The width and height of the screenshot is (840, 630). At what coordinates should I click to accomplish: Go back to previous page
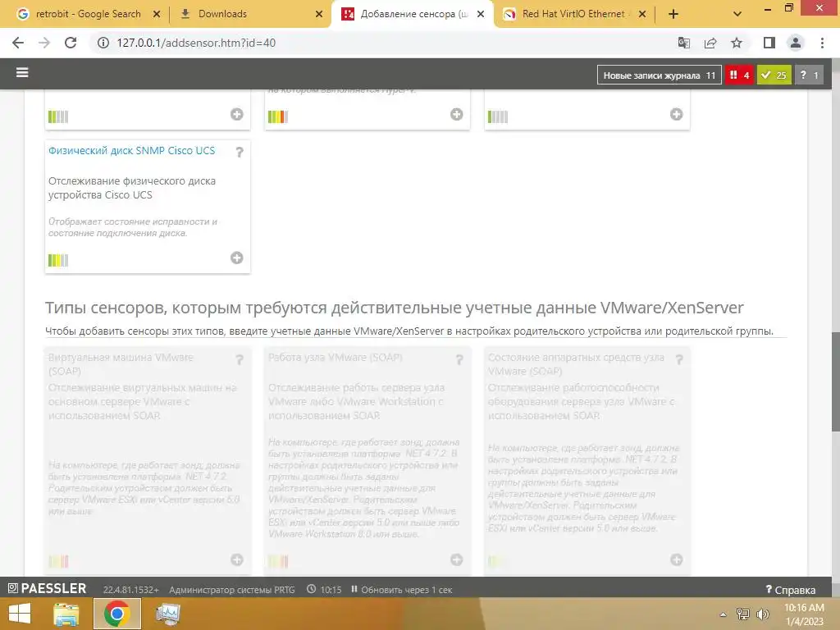click(x=18, y=43)
